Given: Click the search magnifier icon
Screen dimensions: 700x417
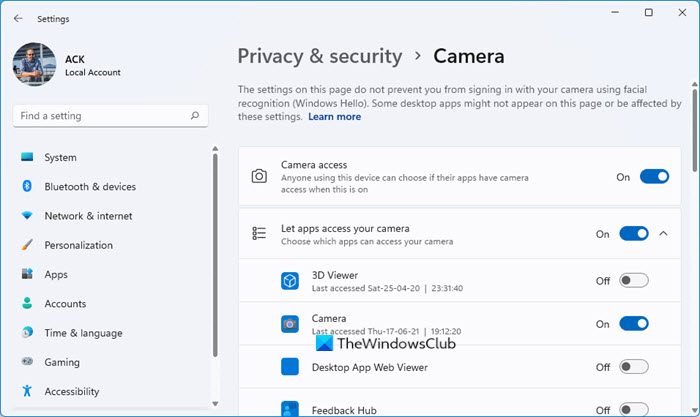Looking at the screenshot, I should (193, 116).
